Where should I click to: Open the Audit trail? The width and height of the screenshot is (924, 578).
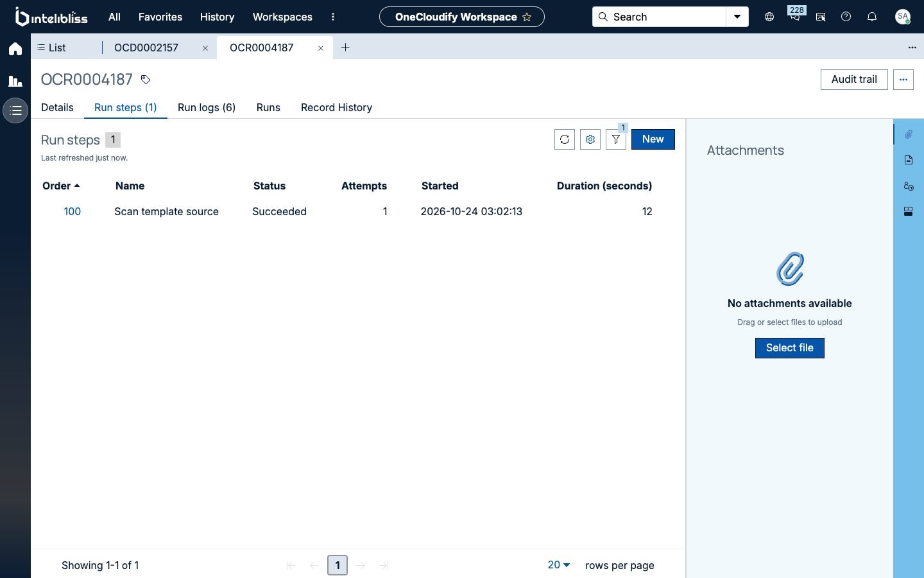click(854, 80)
